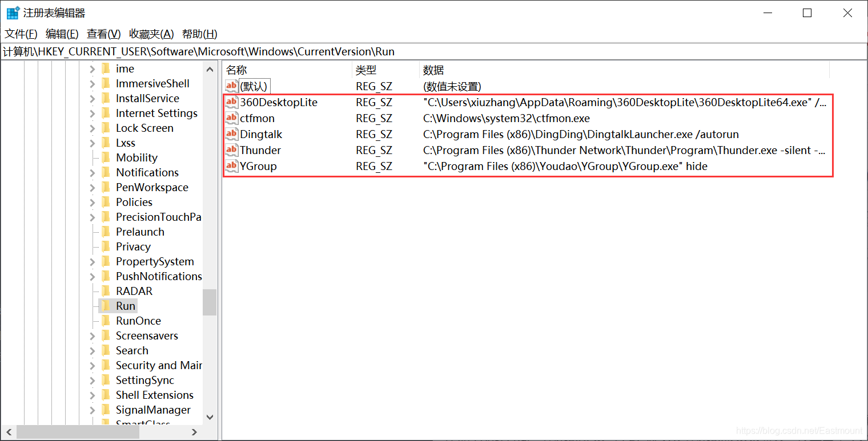The height and width of the screenshot is (441, 868).
Task: Expand the PrecisionTouchPad key arrow
Action: pos(93,217)
